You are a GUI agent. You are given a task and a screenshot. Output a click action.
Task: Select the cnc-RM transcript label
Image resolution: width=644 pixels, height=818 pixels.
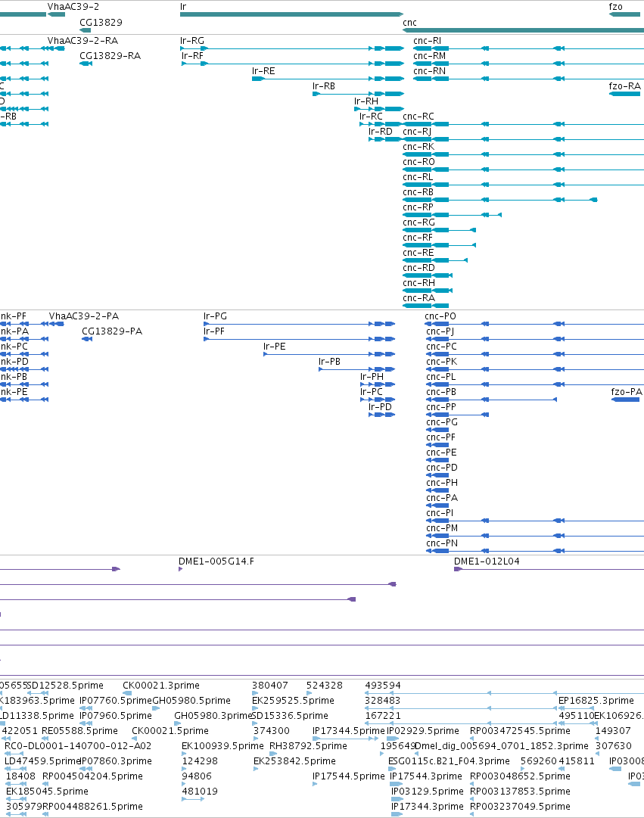pyautogui.click(x=430, y=56)
